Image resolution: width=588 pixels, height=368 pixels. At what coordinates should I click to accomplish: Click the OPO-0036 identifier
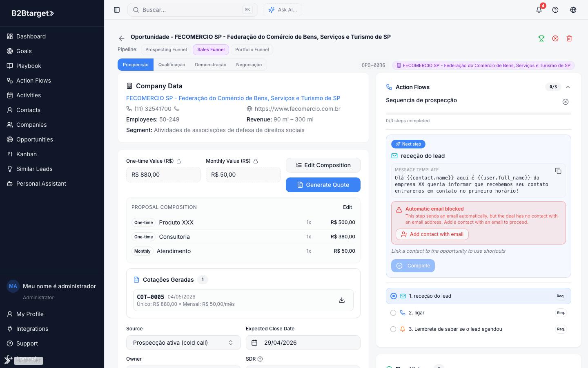(373, 65)
